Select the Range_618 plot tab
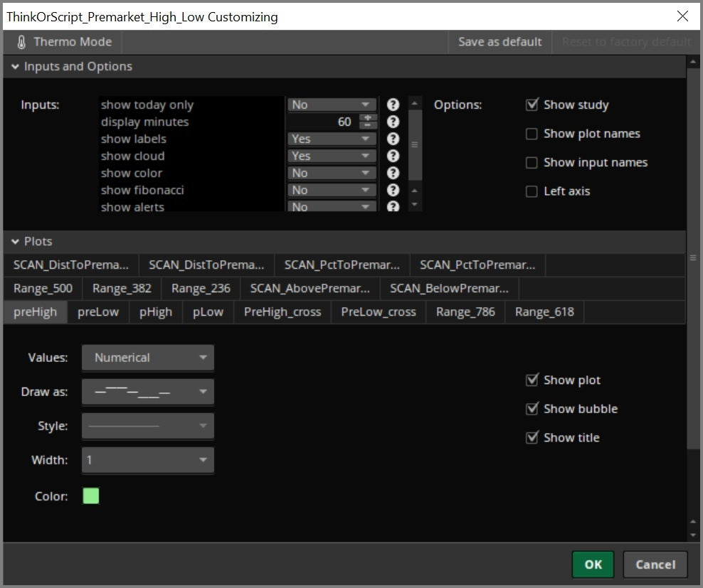This screenshot has height=588, width=703. pos(544,311)
